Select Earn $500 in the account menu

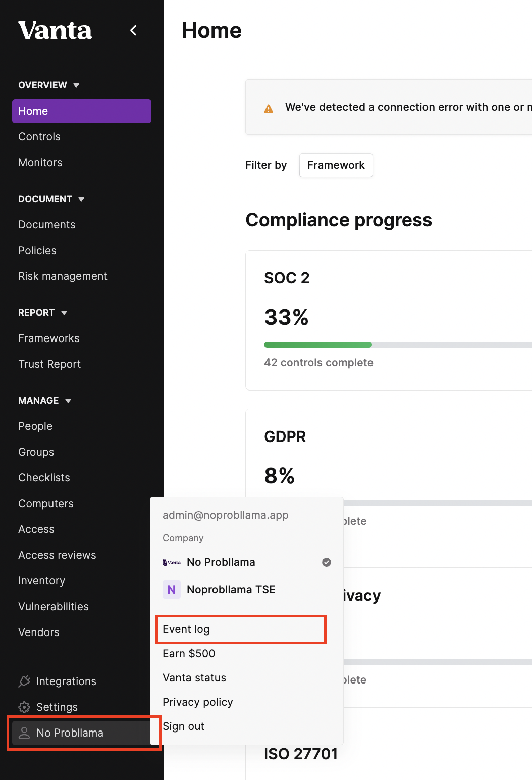[x=189, y=654]
